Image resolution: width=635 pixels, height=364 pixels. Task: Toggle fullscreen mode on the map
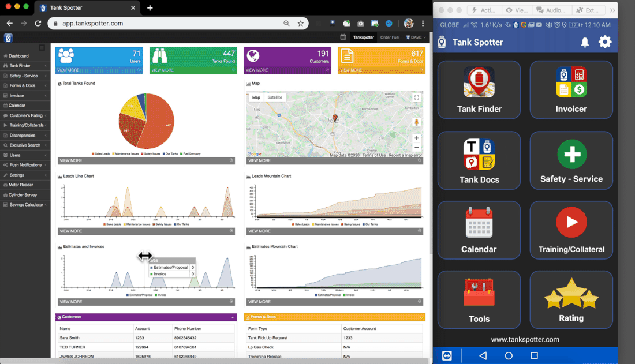point(416,97)
